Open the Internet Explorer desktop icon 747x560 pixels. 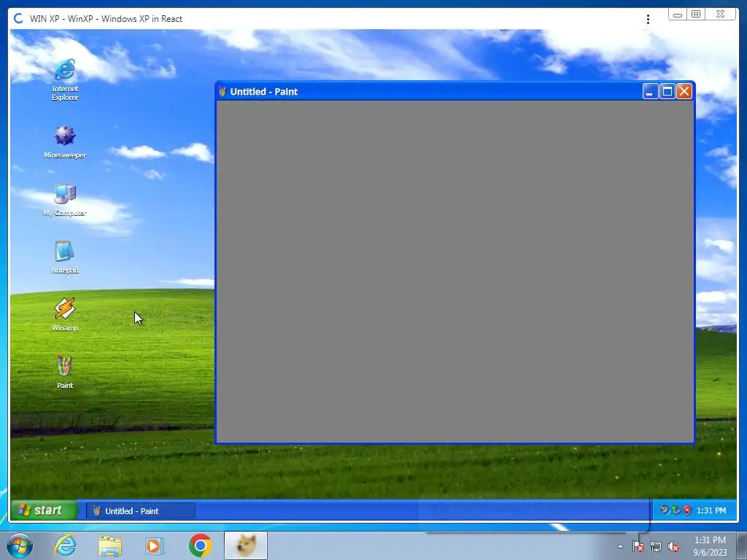65,79
